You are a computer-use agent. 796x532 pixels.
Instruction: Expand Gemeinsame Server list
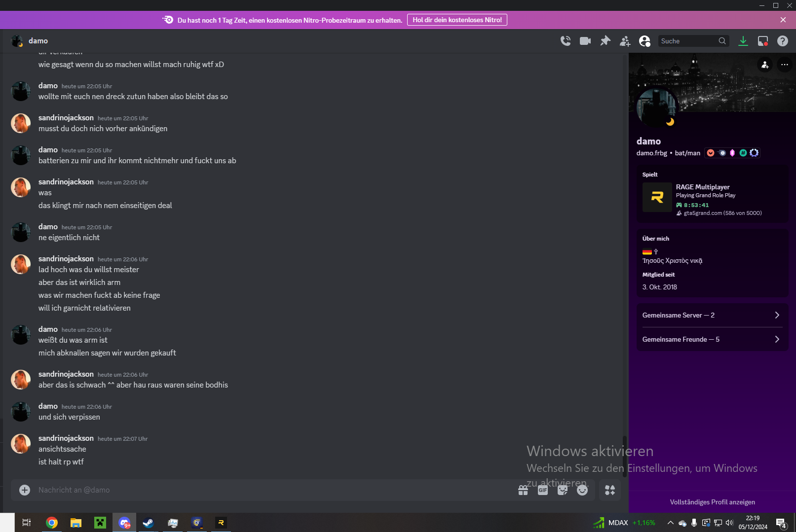point(712,315)
